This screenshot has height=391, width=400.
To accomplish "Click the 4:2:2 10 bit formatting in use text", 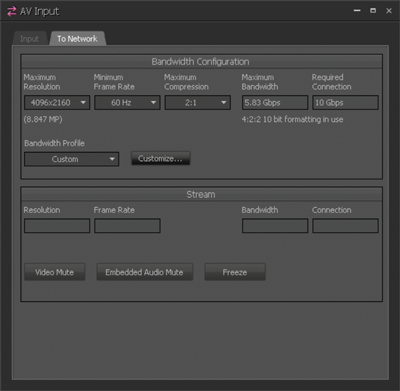I will click(292, 119).
